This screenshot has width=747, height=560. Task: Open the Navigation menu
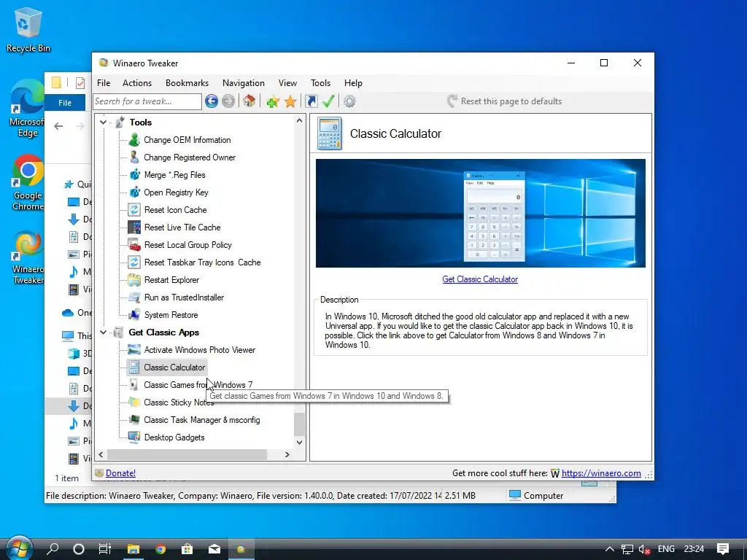tap(244, 83)
